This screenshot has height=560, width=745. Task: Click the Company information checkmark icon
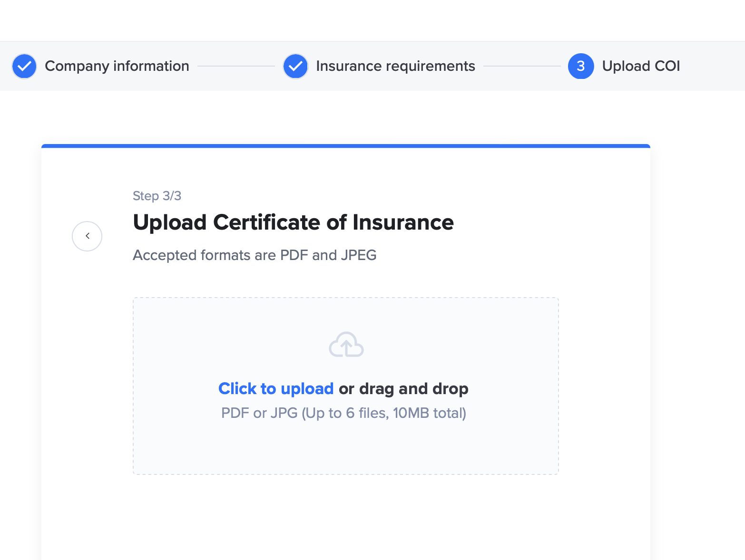coord(24,66)
